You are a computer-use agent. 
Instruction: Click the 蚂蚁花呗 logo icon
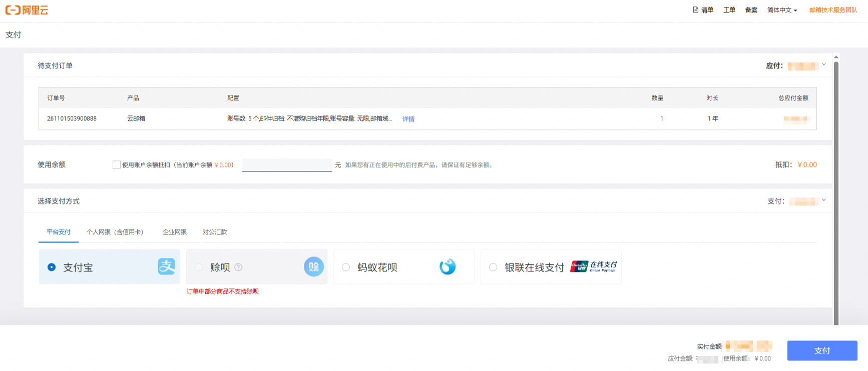tap(448, 266)
